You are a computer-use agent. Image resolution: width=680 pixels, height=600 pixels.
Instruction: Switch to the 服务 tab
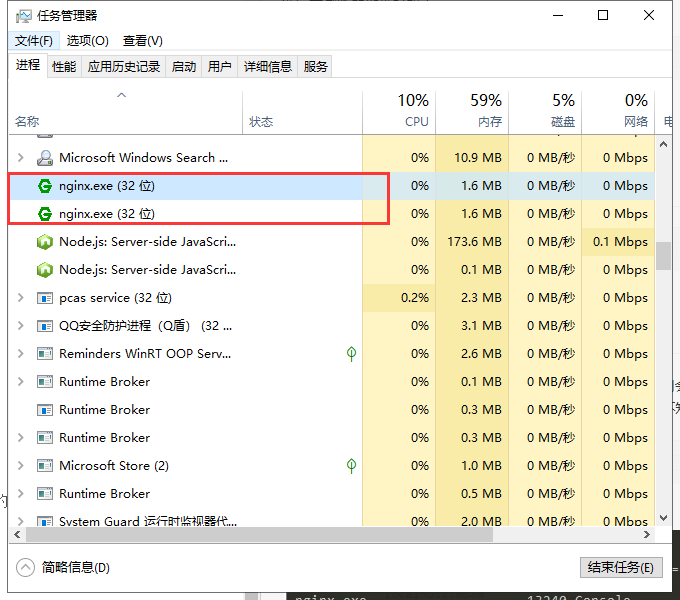(315, 67)
